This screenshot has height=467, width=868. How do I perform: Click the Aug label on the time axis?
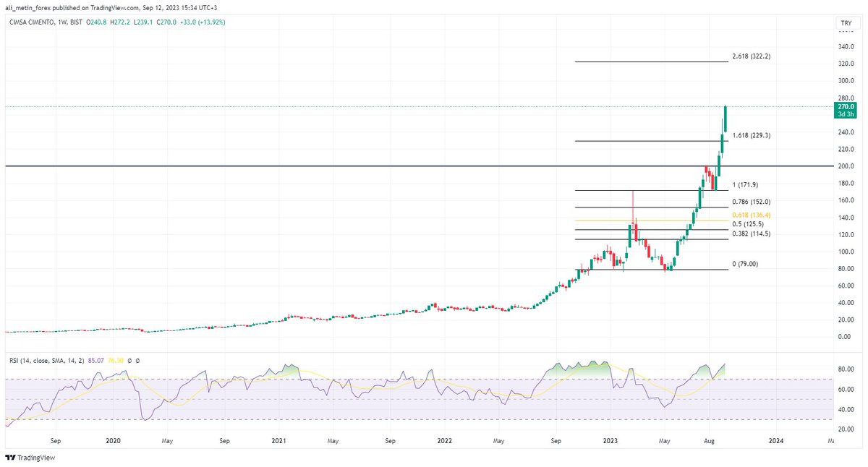[x=708, y=440]
